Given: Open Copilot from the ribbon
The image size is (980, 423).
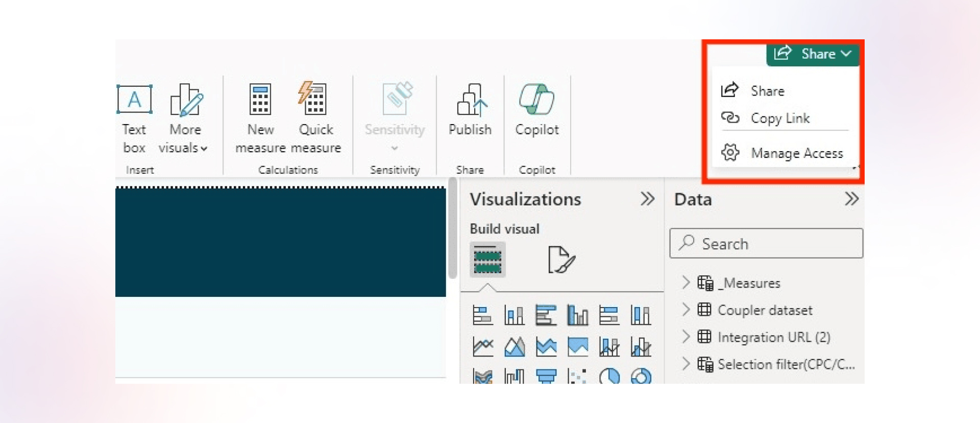Looking at the screenshot, I should 537,110.
